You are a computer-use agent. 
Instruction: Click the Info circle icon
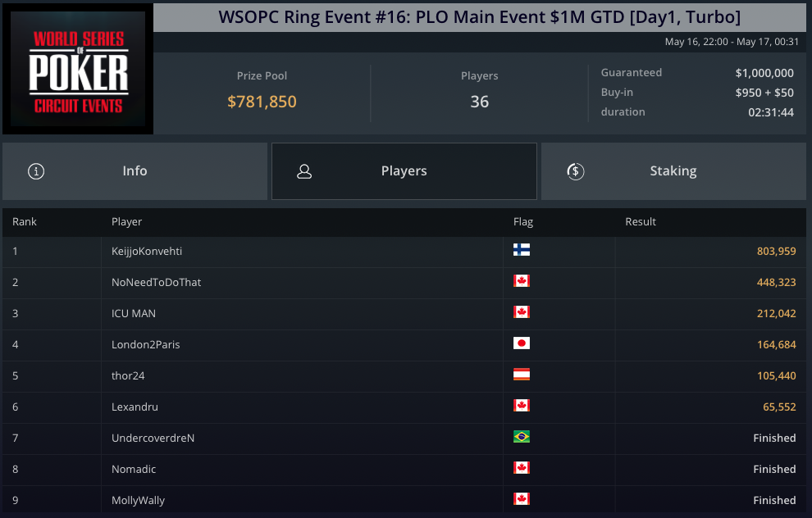tap(36, 171)
